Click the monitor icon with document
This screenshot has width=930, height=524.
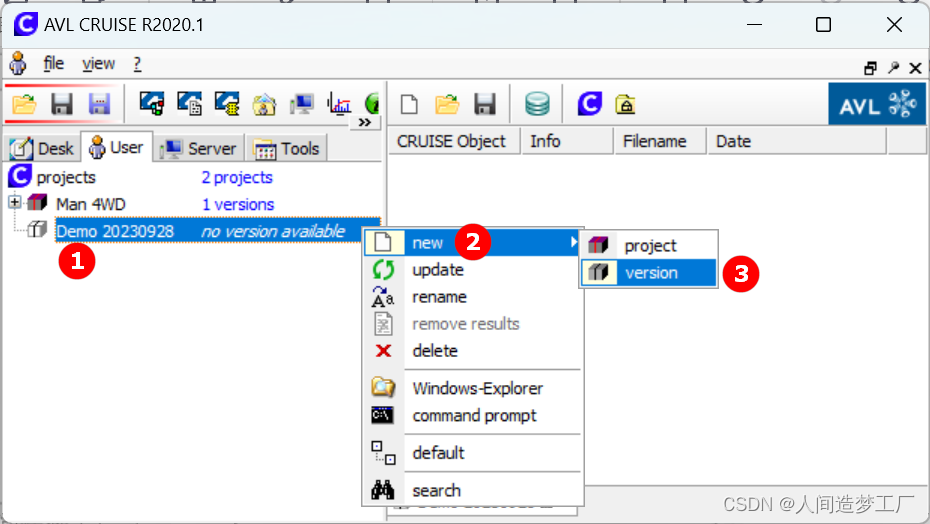189,104
